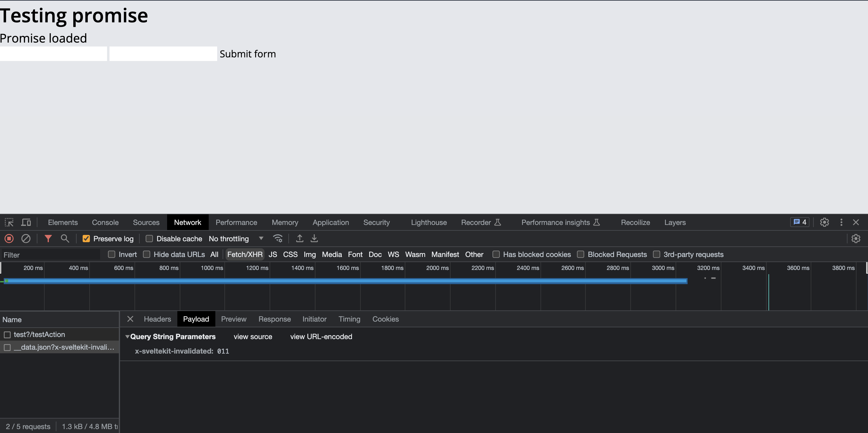
Task: Open network conditions settings
Action: click(278, 239)
